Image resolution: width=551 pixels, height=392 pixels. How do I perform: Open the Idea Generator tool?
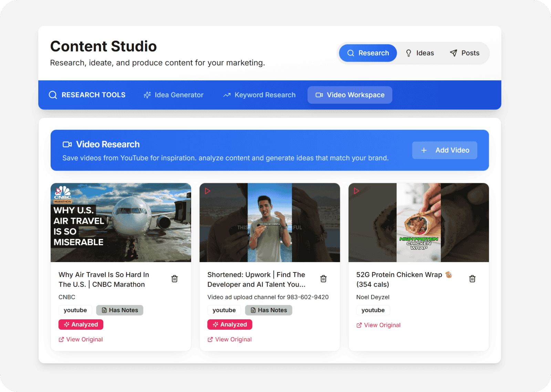coord(174,95)
